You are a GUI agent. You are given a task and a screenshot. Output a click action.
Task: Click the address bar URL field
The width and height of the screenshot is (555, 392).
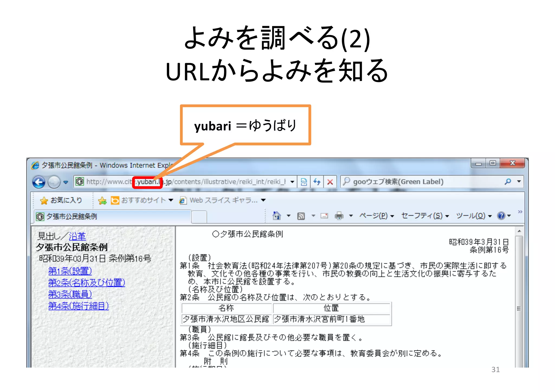tap(185, 181)
